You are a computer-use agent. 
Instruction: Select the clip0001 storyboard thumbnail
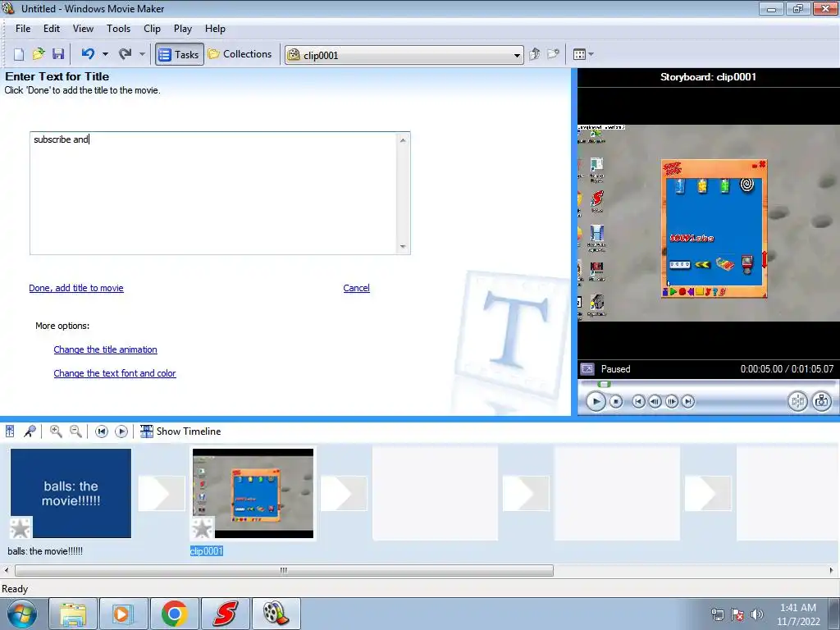coord(253,493)
